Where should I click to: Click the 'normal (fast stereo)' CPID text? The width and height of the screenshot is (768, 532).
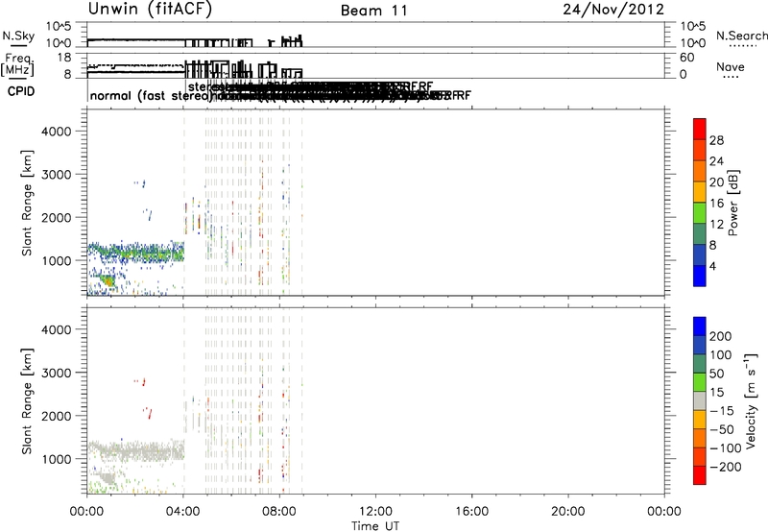tap(150, 95)
